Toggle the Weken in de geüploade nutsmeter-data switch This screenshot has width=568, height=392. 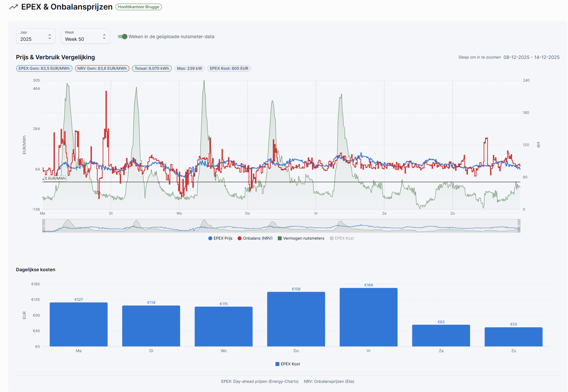123,37
